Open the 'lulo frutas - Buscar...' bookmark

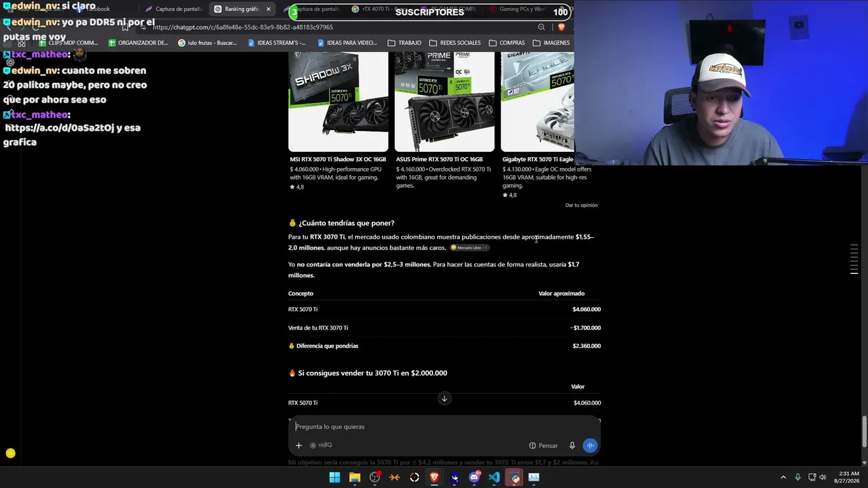(x=208, y=43)
